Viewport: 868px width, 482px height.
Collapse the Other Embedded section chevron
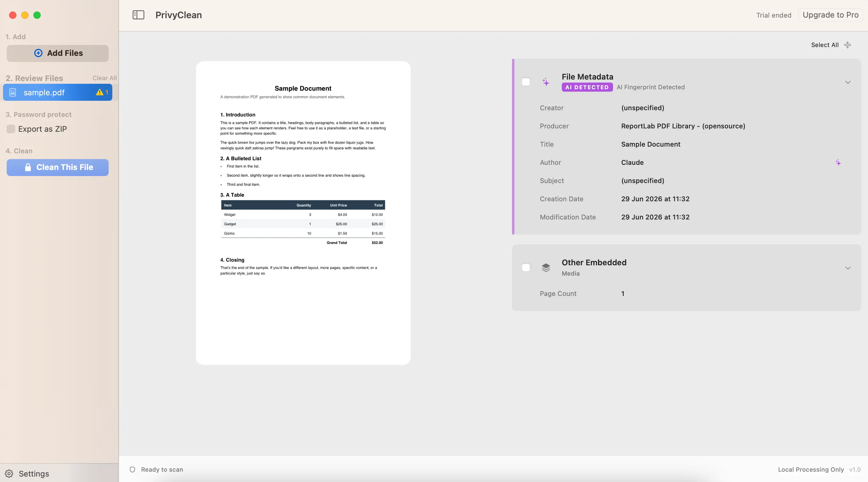(x=848, y=268)
